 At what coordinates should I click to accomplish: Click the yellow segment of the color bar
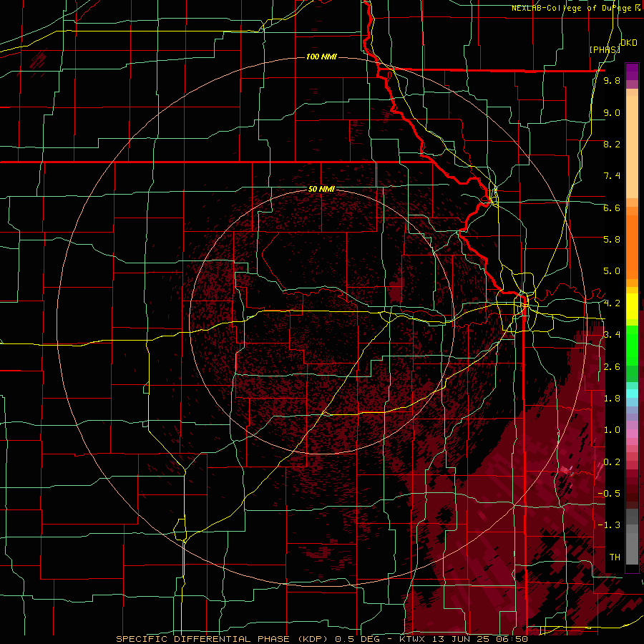click(x=632, y=306)
